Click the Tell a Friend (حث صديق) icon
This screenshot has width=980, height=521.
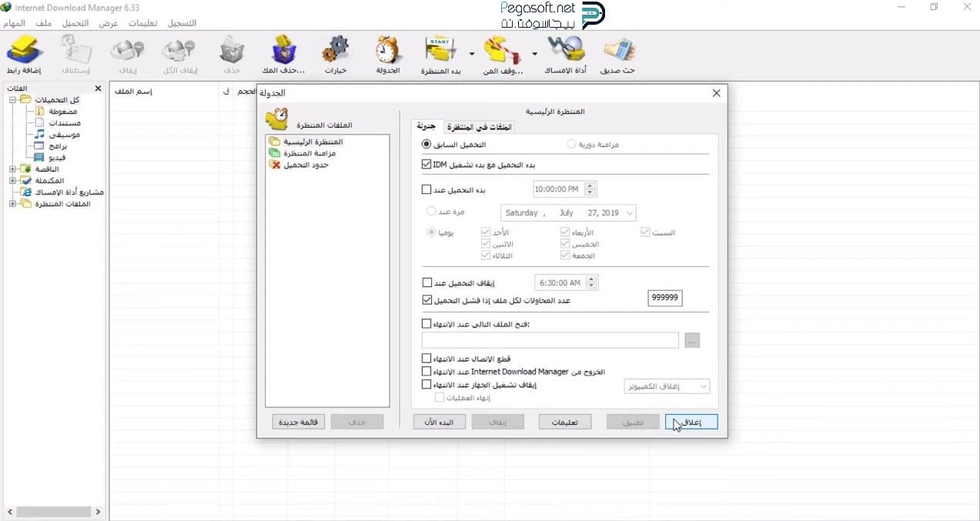pyautogui.click(x=618, y=50)
